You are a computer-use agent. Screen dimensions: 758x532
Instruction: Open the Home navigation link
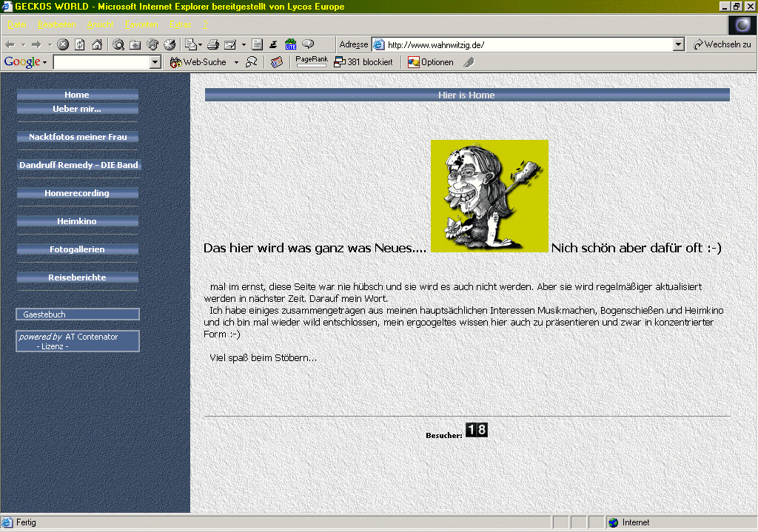[77, 95]
